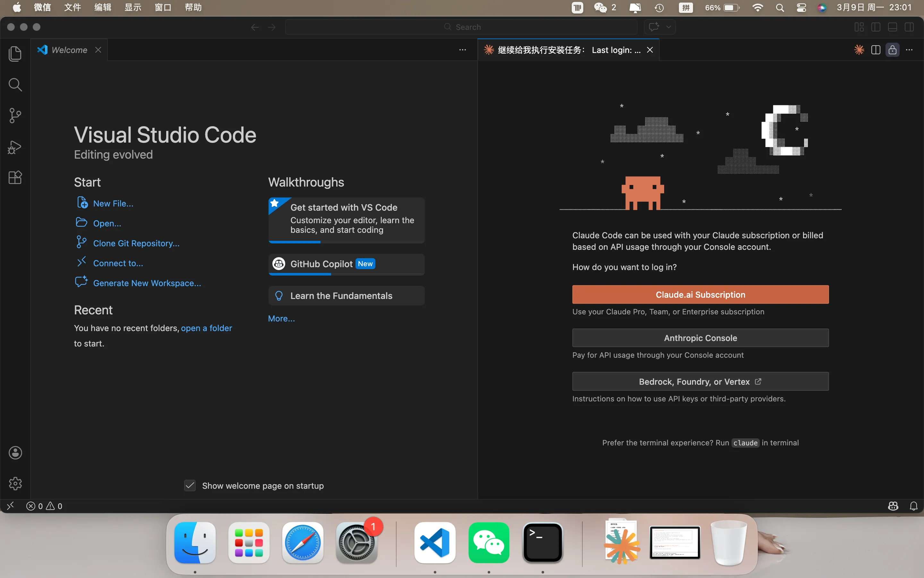924x578 pixels.
Task: Open Control Center in menu bar
Action: point(801,8)
